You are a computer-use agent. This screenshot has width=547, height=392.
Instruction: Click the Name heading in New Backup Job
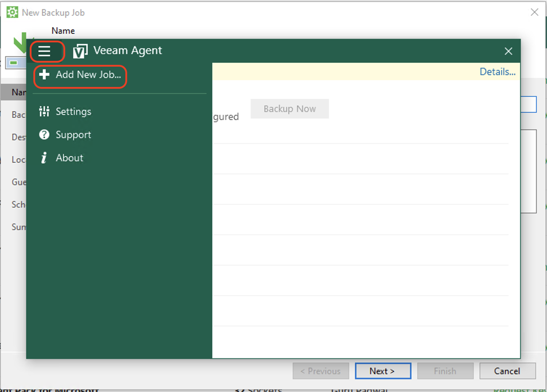pyautogui.click(x=63, y=31)
